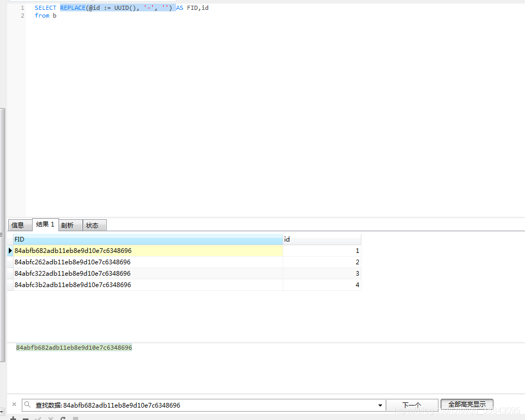Select the row with id 2
The width and height of the screenshot is (525, 420).
145,262
